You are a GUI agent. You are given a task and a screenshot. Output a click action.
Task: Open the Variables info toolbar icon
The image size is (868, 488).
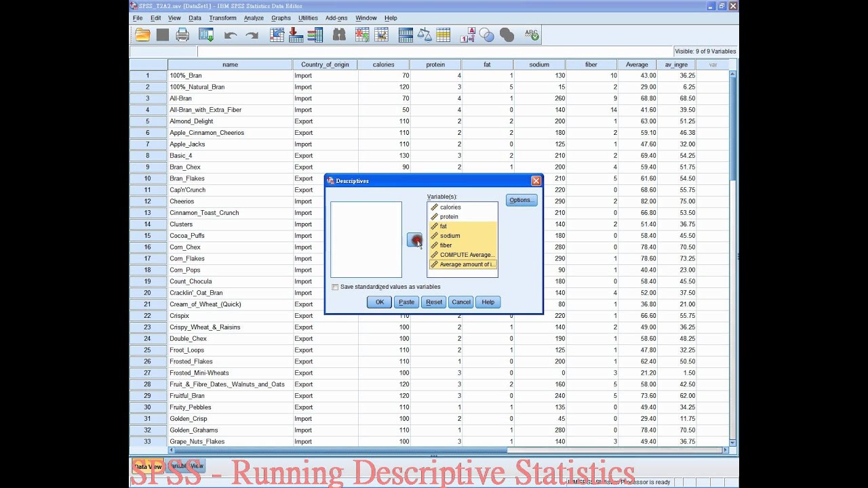click(x=315, y=35)
